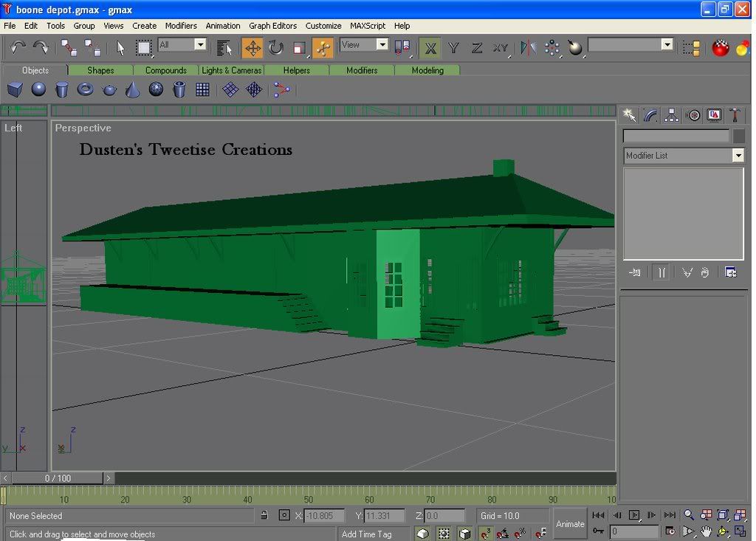Pick the Select Object arrow tool

pyautogui.click(x=120, y=48)
